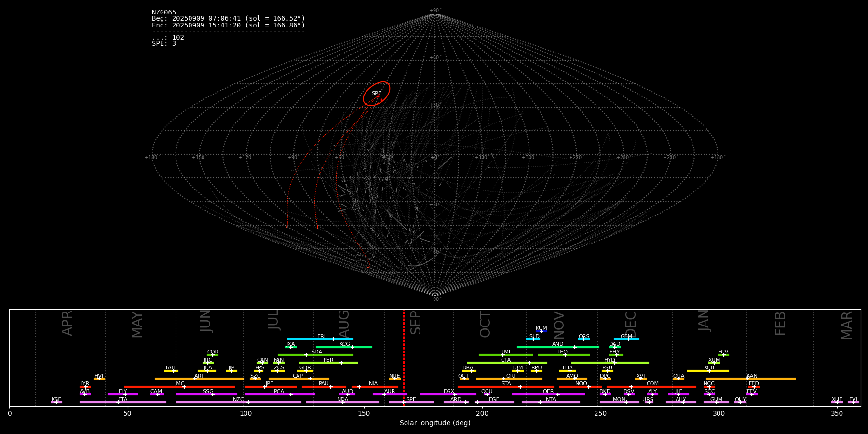Click the 'FED' shower label
Screen dimensions: 868x434
(x=754, y=384)
